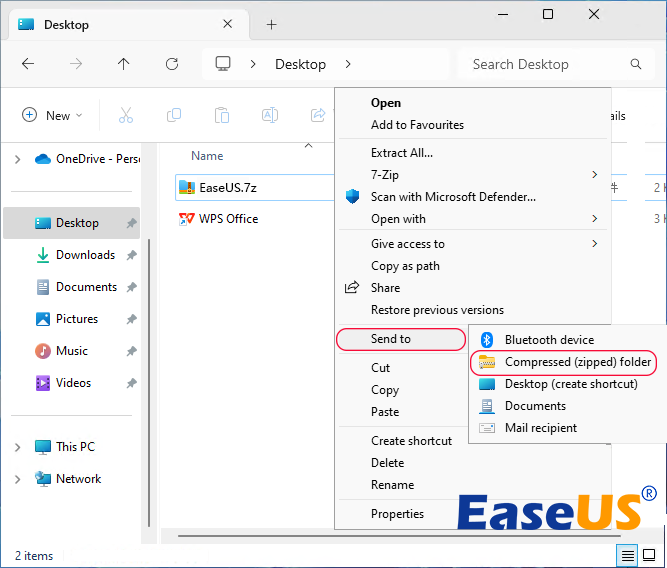Click the navigation pane vertical scrollbar

pyautogui.click(x=148, y=383)
